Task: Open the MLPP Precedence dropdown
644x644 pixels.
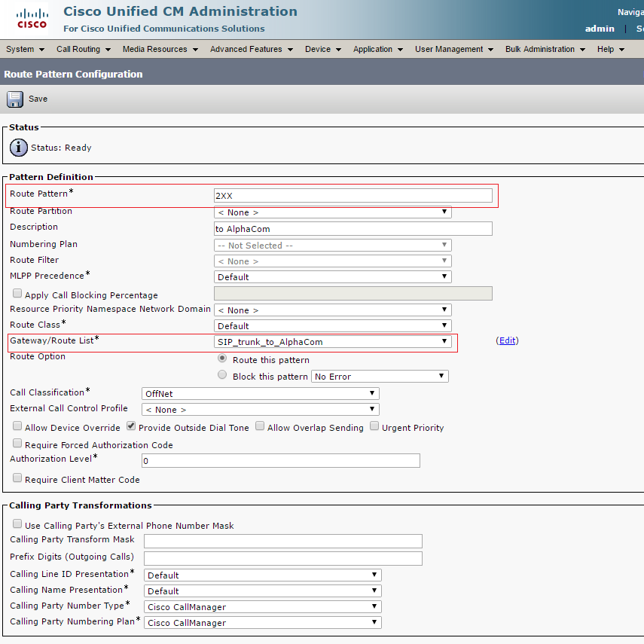Action: [x=332, y=276]
